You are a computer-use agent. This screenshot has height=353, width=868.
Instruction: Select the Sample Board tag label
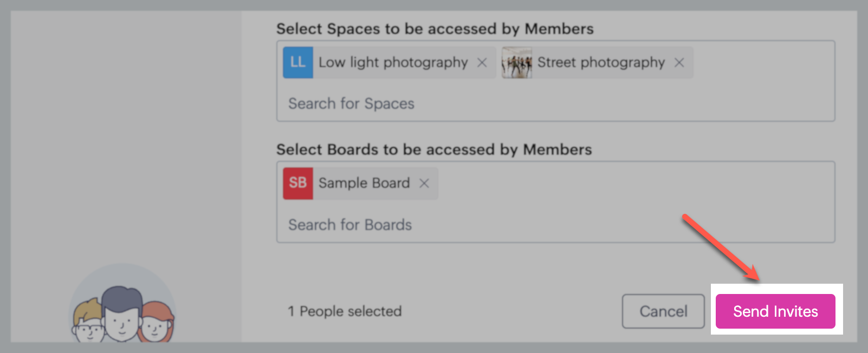[x=364, y=184]
